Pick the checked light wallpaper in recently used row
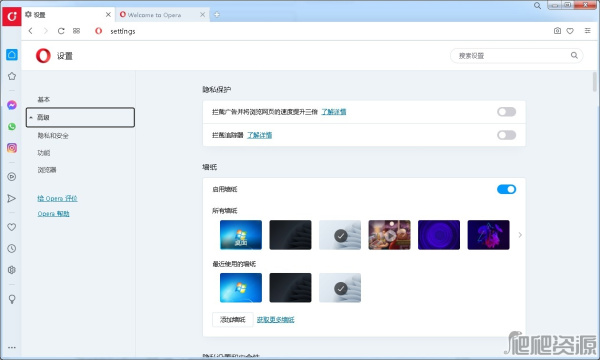Viewport: 600px width, 360px height. tap(340, 288)
